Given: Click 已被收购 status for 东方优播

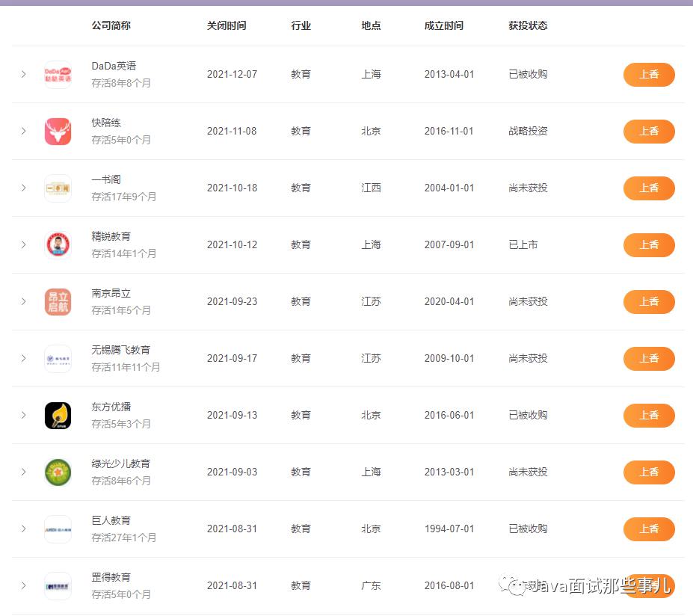Looking at the screenshot, I should point(528,415).
